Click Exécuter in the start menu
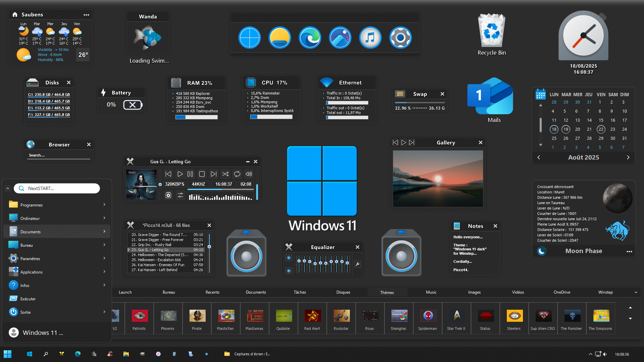Image resolution: width=644 pixels, height=362 pixels. pos(28,299)
